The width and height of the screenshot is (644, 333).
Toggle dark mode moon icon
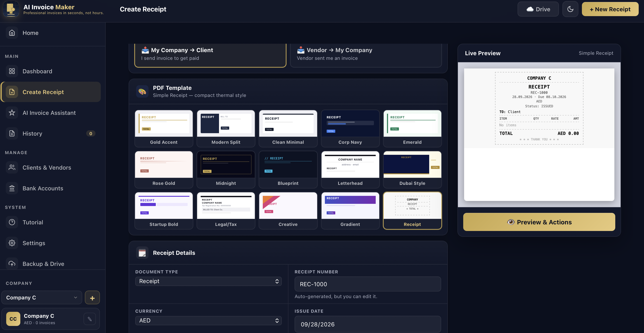coord(570,9)
